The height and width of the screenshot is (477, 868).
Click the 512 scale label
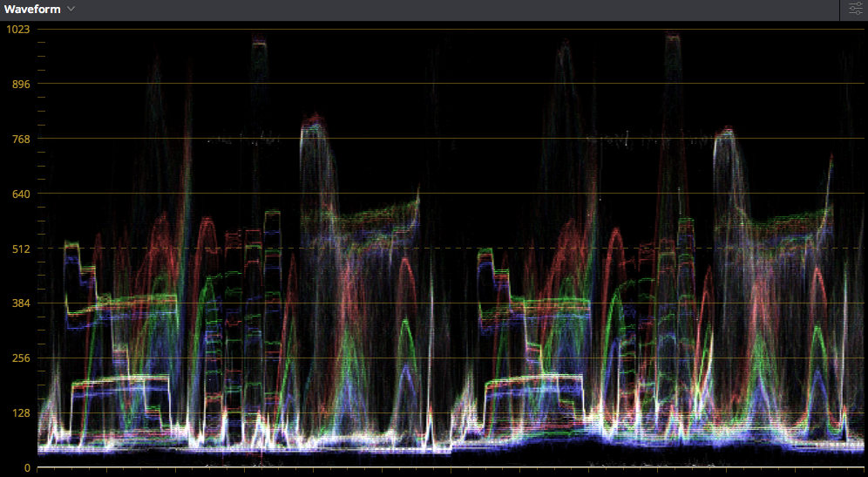[21, 249]
